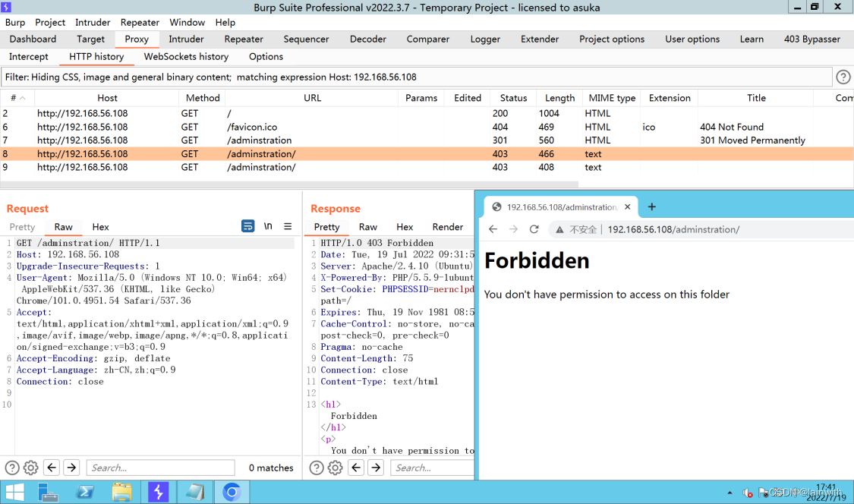This screenshot has width=854, height=504.
Task: Show hidden system tray icons arrow
Action: [730, 493]
